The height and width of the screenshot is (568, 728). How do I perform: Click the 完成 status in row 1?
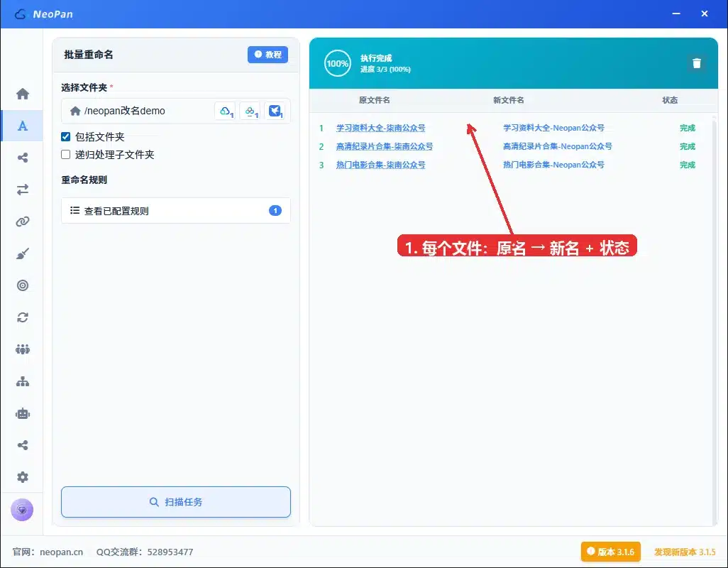(x=687, y=128)
